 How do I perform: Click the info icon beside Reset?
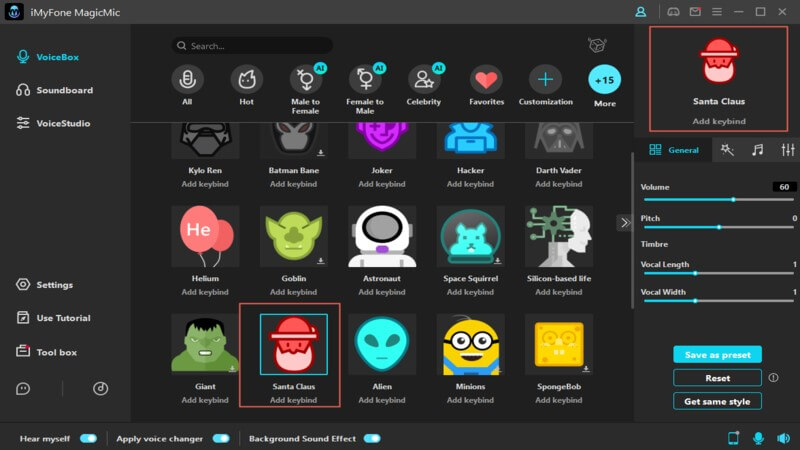773,378
